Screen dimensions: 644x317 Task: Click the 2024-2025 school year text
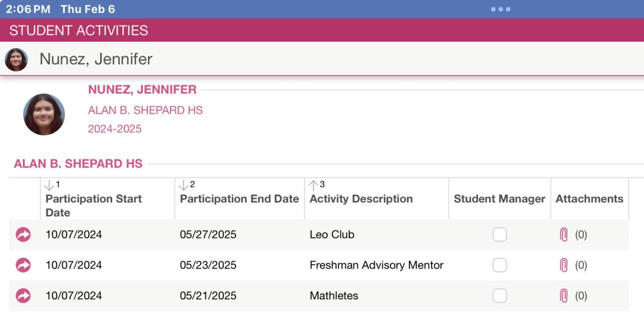[x=115, y=129]
